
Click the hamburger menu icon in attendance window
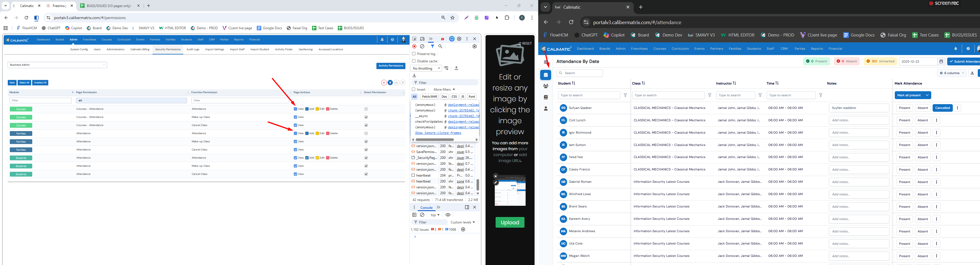click(546, 62)
